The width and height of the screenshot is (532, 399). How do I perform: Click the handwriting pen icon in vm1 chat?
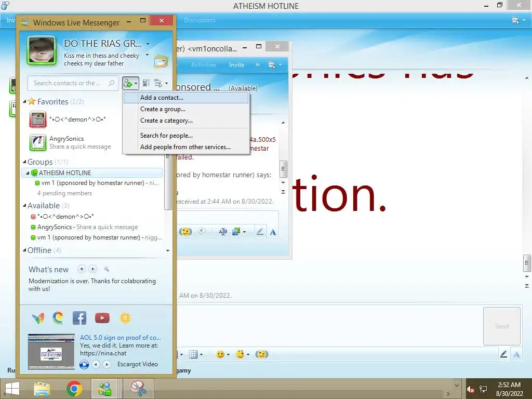point(260,232)
